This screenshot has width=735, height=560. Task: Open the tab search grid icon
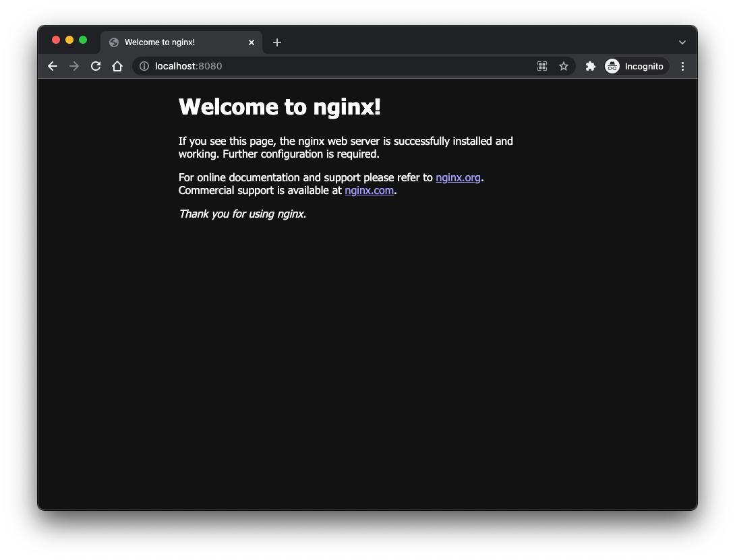(542, 66)
